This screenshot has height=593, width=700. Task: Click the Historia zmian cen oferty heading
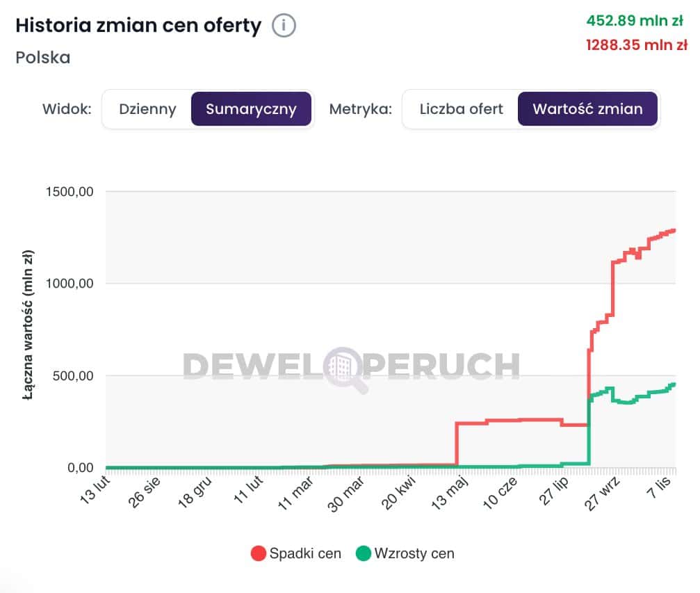[138, 26]
